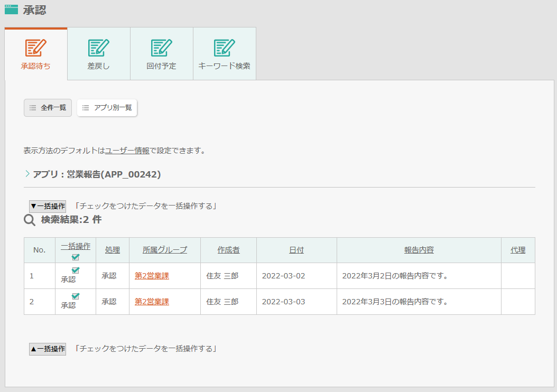Sort by the 報告内容 column header
Image resolution: width=557 pixels, height=392 pixels.
coord(419,250)
